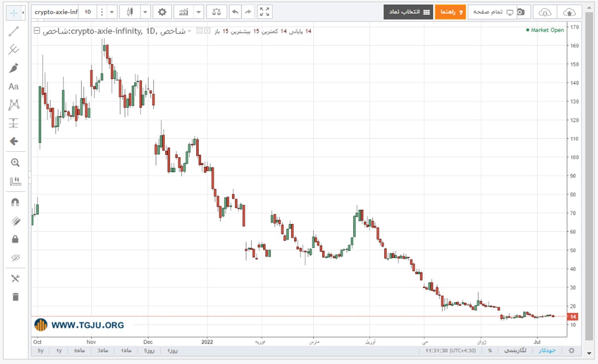598x364 pixels.
Task: Select the 5y time range
Action: coord(41,350)
